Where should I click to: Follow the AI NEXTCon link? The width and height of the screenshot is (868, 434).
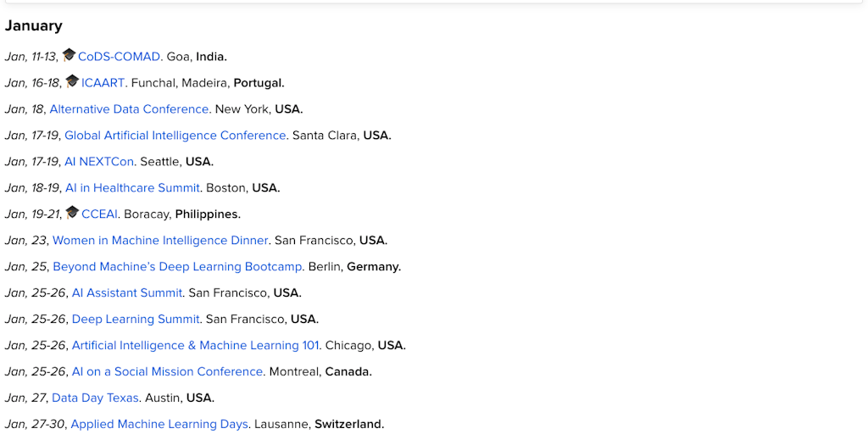coord(99,162)
